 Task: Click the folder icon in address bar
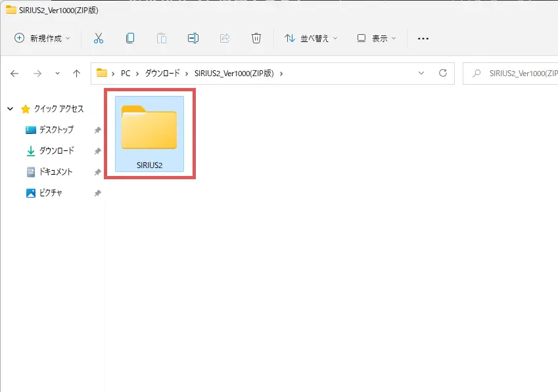point(102,73)
